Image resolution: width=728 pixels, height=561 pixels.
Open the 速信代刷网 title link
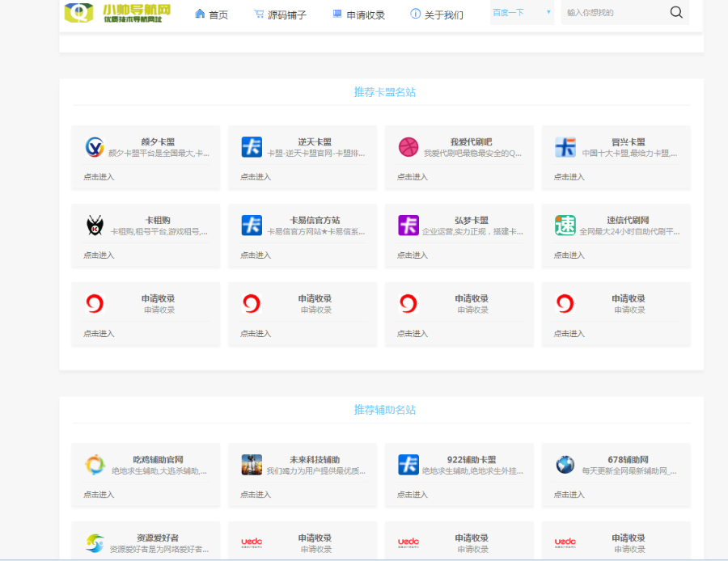point(629,221)
